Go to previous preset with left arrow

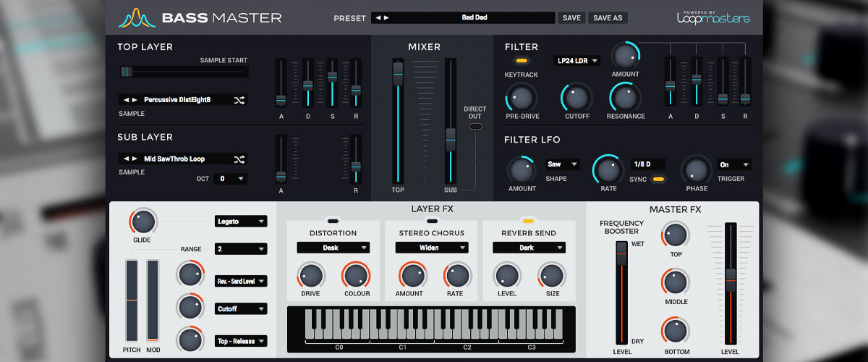point(378,17)
